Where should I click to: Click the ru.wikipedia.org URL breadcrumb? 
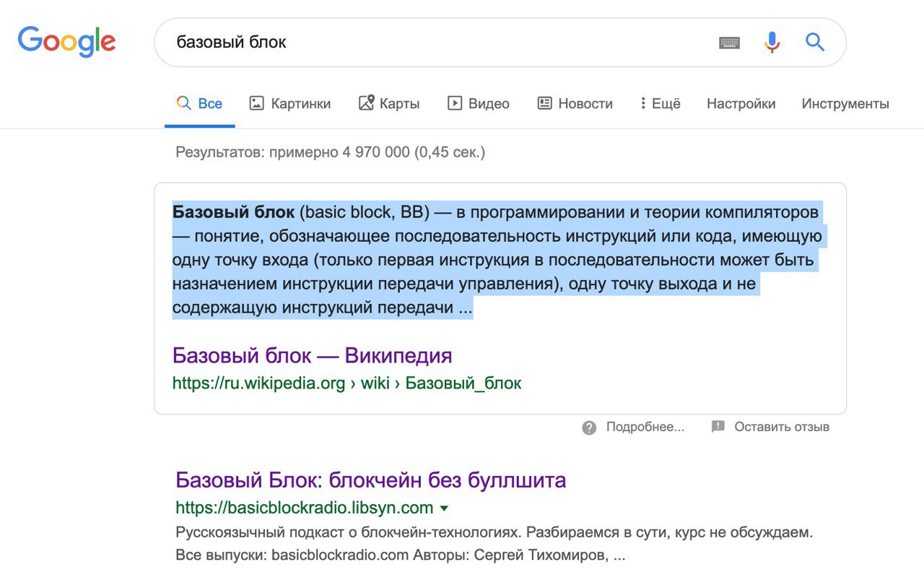click(x=347, y=383)
